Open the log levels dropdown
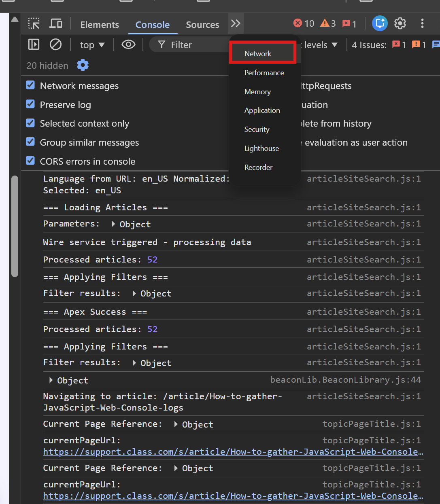This screenshot has height=504, width=440. coord(319,45)
